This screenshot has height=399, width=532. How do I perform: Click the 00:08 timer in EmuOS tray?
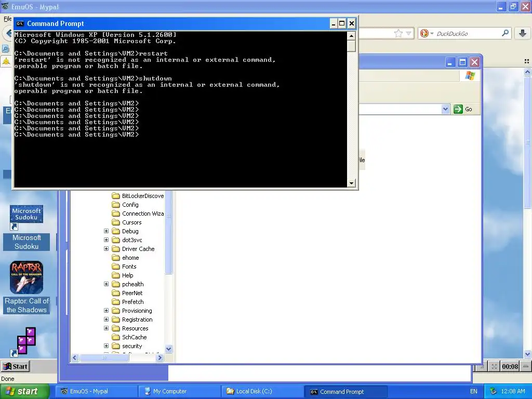coord(510,366)
